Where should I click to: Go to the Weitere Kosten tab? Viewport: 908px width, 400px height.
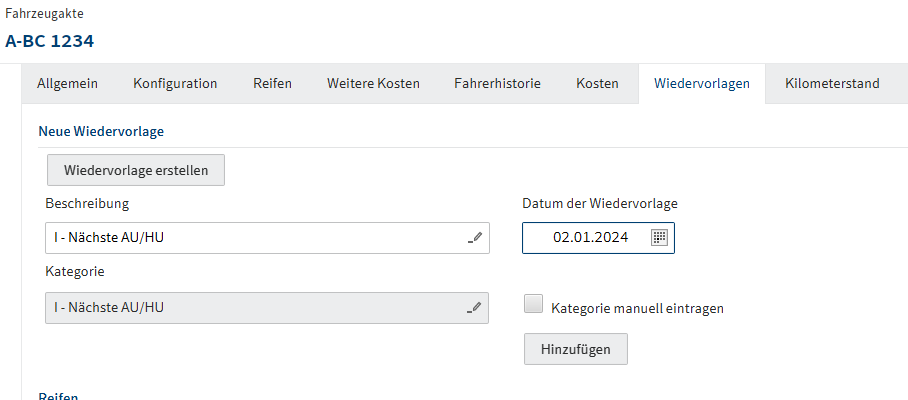(373, 84)
